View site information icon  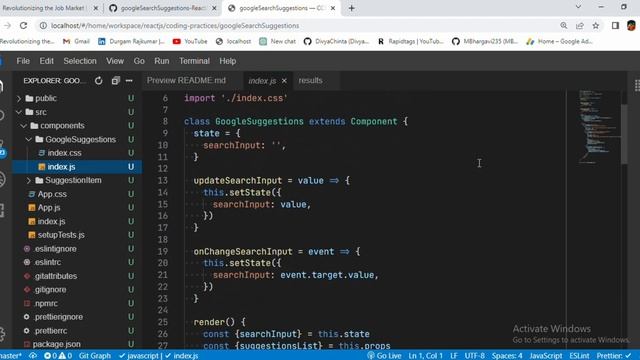(43, 25)
